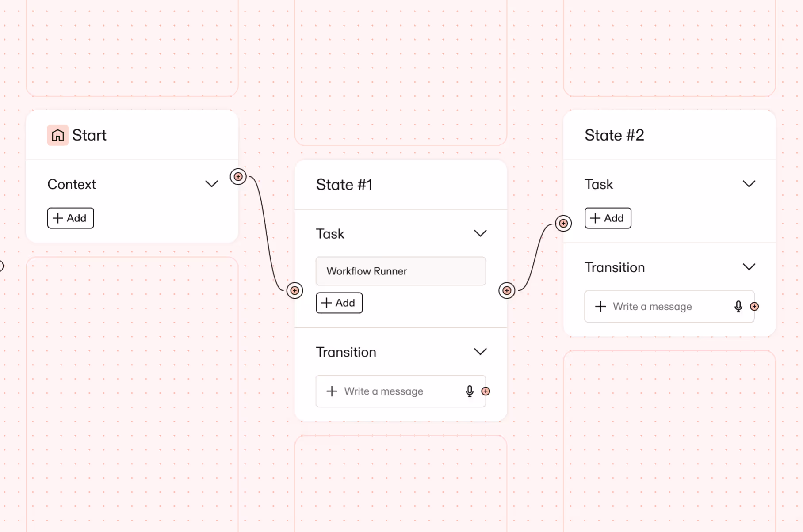The width and height of the screenshot is (803, 532).
Task: Click plus icon in State #2 message box
Action: click(600, 306)
